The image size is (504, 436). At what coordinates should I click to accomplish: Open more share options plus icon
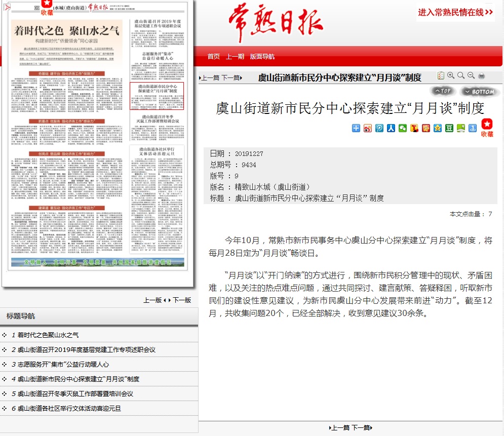pyautogui.click(x=356, y=128)
